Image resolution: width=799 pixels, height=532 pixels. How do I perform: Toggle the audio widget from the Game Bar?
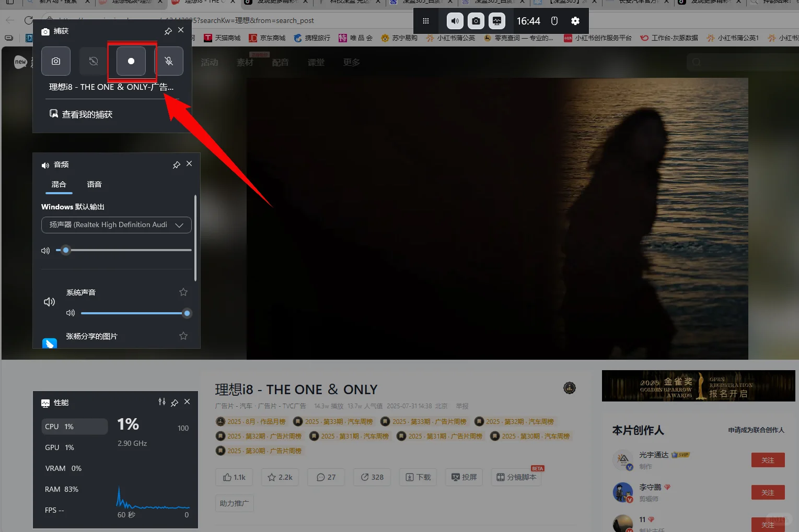(455, 21)
